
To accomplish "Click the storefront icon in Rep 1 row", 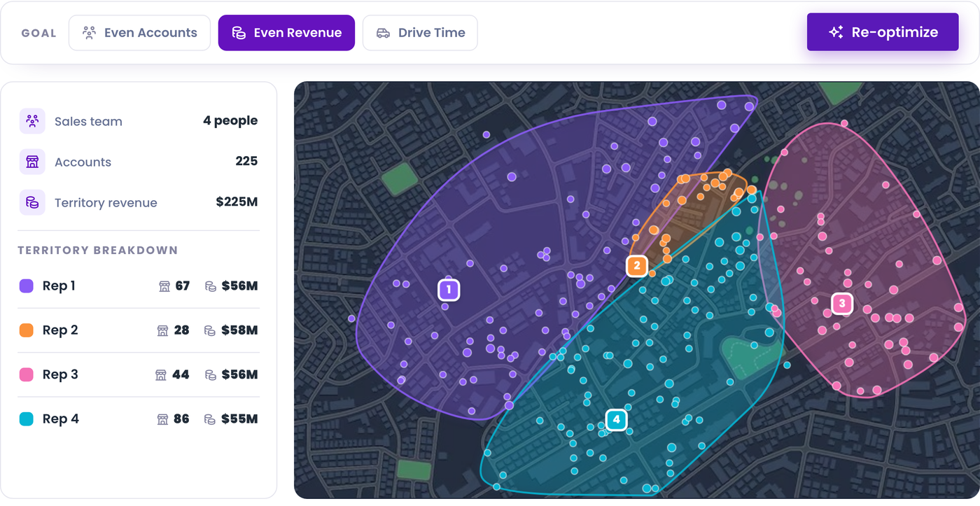I will coord(164,286).
